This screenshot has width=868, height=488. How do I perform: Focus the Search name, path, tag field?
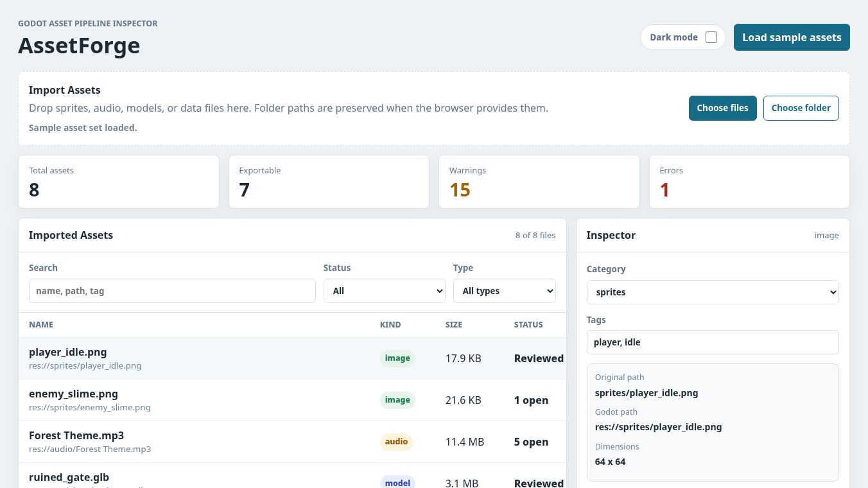click(172, 291)
